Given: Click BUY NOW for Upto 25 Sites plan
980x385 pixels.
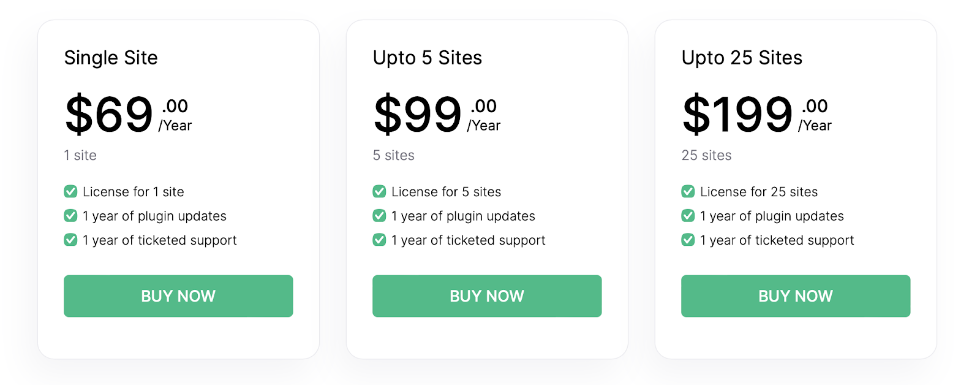Looking at the screenshot, I should pos(796,296).
